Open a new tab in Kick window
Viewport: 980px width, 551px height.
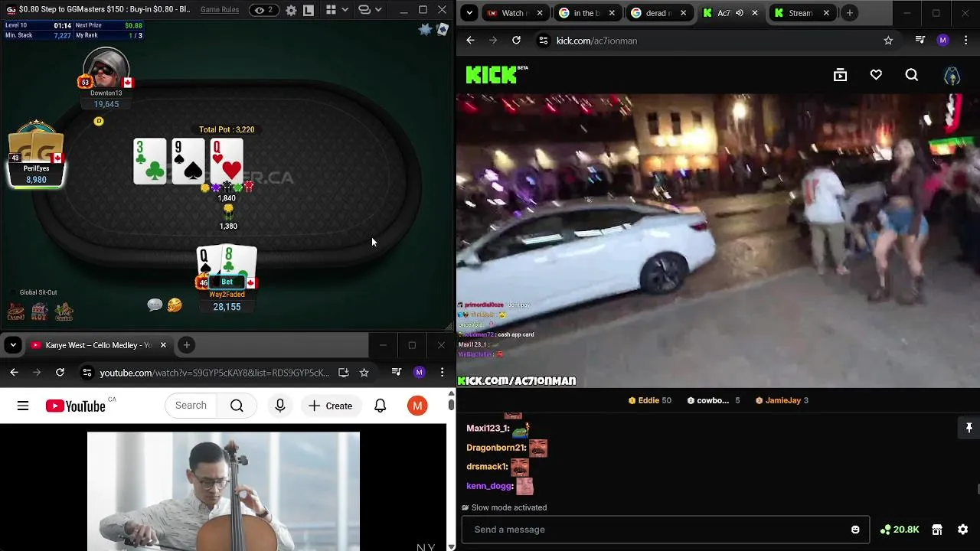pos(849,13)
